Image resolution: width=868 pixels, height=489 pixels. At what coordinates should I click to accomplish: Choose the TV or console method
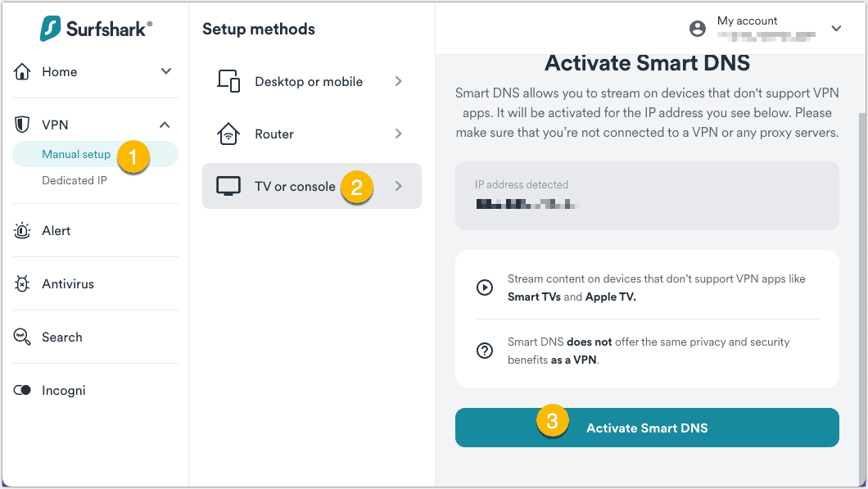(295, 187)
